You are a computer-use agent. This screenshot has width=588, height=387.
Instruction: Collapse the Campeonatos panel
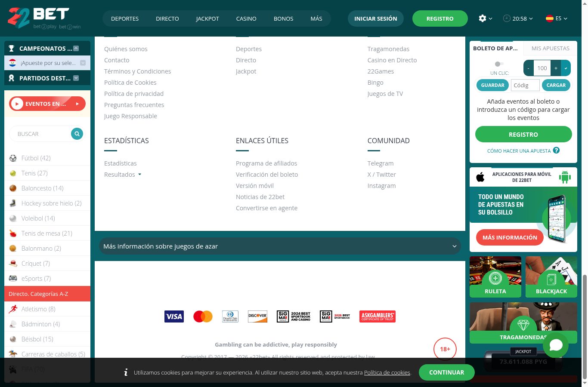point(76,49)
